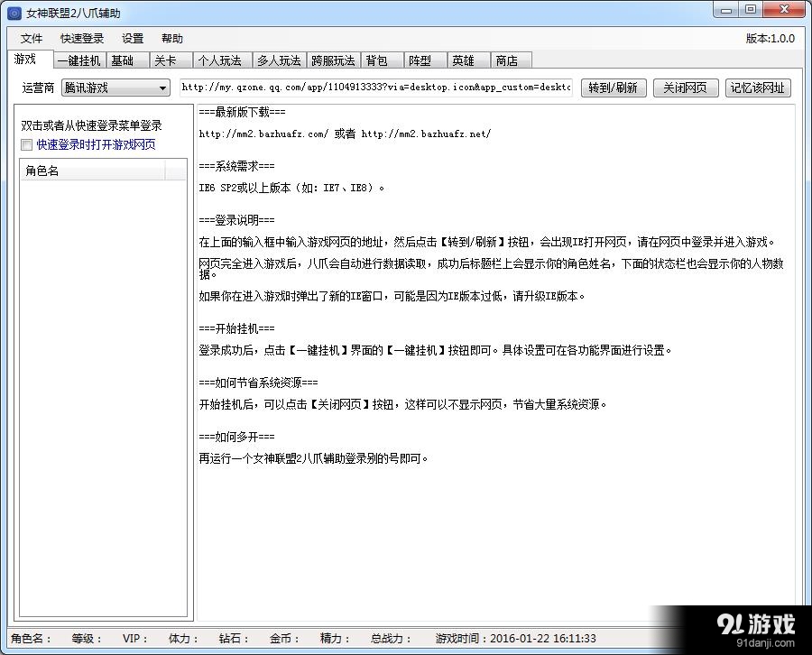Open the 快速登录 menu
The image size is (812, 655).
[x=82, y=39]
